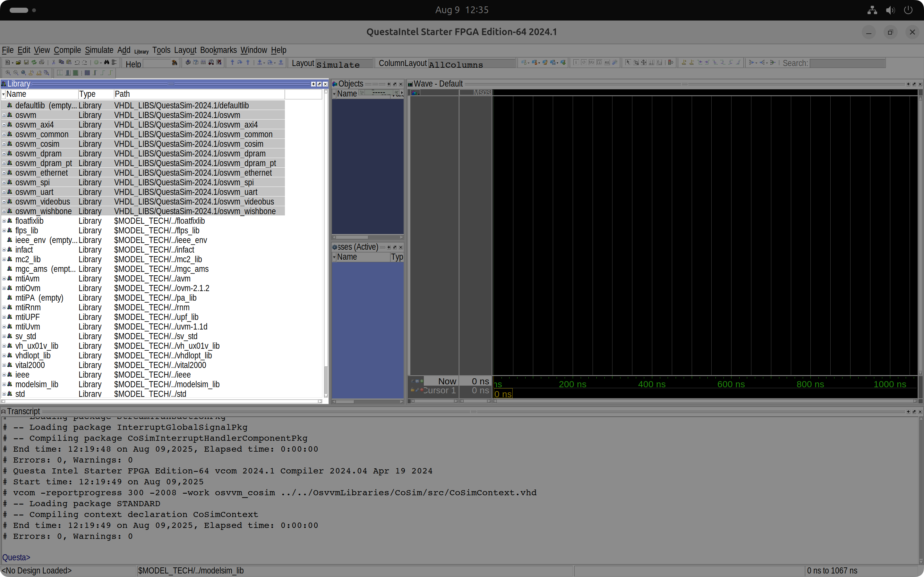The height and width of the screenshot is (577, 924).
Task: Click the Type column header in Library
Action: (96, 94)
